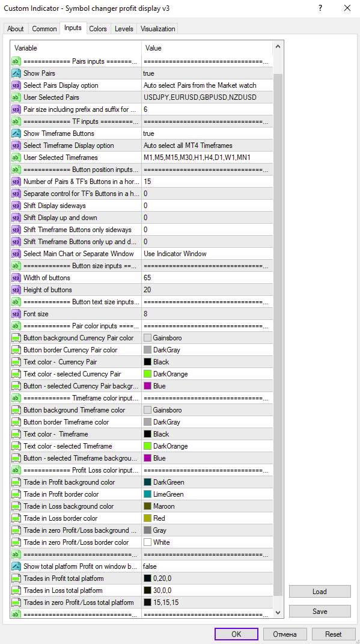The width and height of the screenshot is (360, 644).
Task: Click the icon beside User Selected Timeframes
Action: click(x=16, y=158)
